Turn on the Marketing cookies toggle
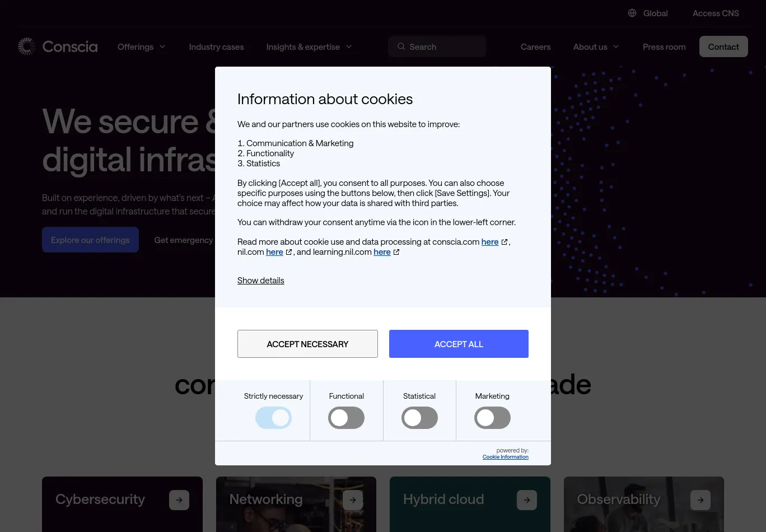 [492, 418]
